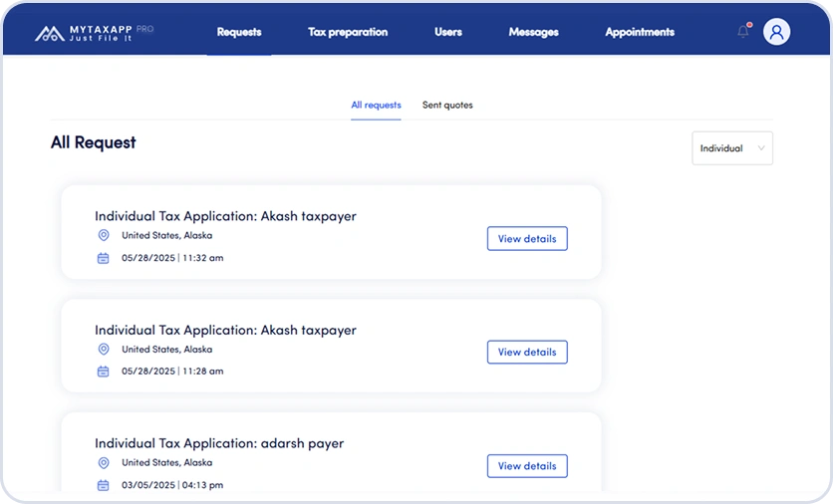Click calendar icon beside 11:28 am date

click(x=103, y=372)
